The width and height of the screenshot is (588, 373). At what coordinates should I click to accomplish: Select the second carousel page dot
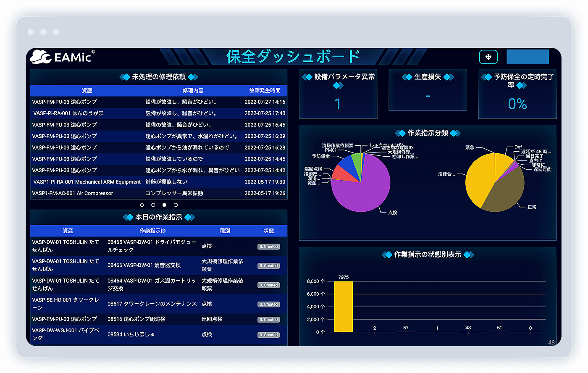pyautogui.click(x=153, y=205)
